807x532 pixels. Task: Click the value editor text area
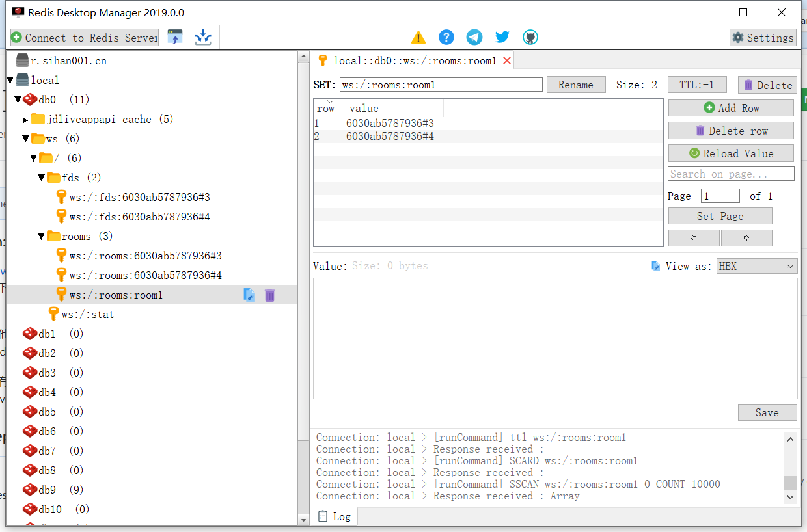[x=555, y=338]
